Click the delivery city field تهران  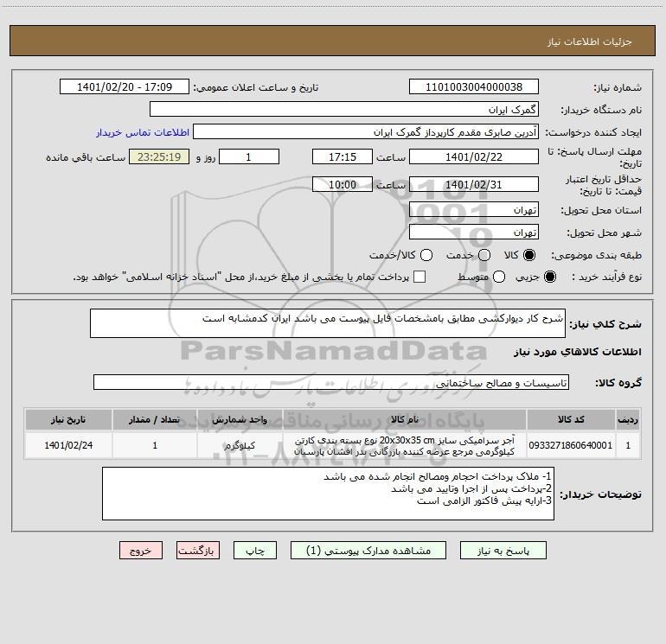point(474,233)
